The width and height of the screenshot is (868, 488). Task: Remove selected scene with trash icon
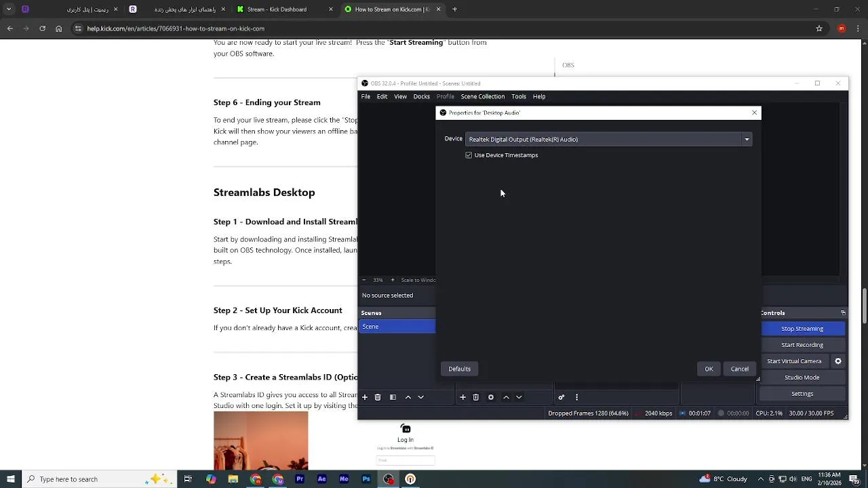[378, 397]
